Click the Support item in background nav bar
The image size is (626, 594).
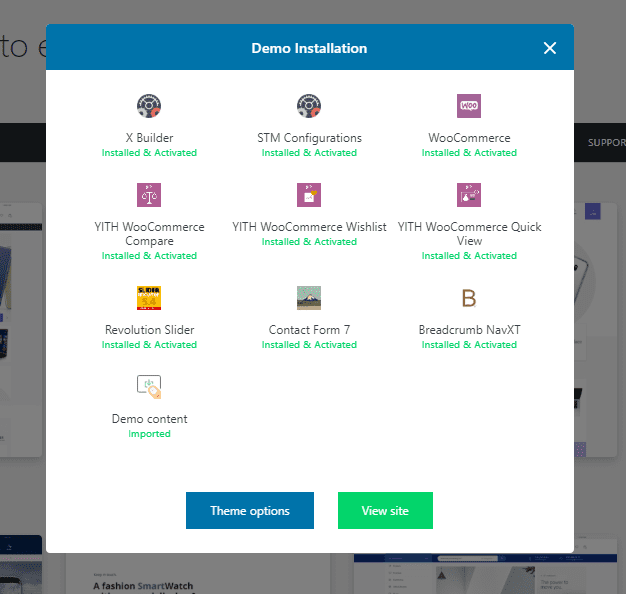click(606, 143)
